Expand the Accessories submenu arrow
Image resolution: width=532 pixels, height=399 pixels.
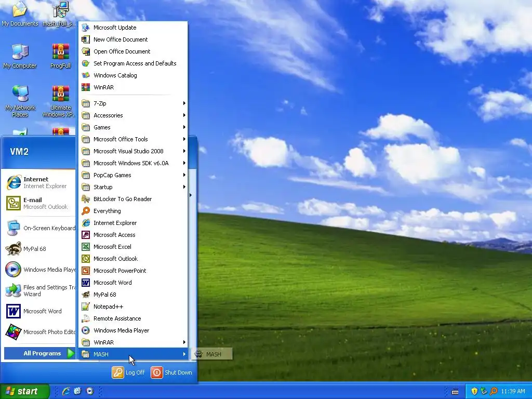point(184,115)
